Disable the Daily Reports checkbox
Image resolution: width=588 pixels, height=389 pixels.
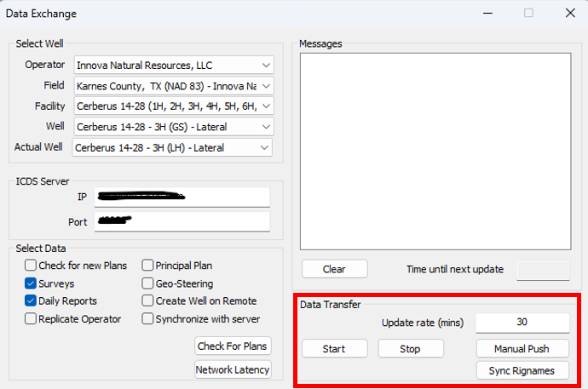click(x=32, y=301)
